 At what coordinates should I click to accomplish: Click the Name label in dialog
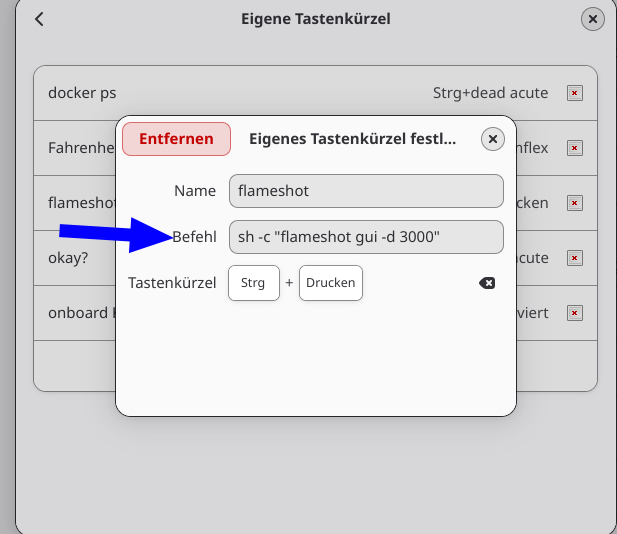tap(195, 191)
